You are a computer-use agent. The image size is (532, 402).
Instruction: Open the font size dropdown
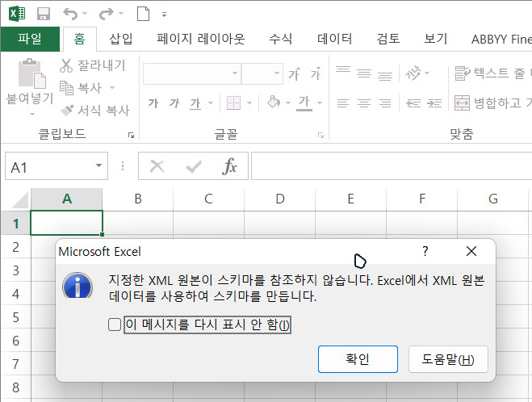[277, 73]
